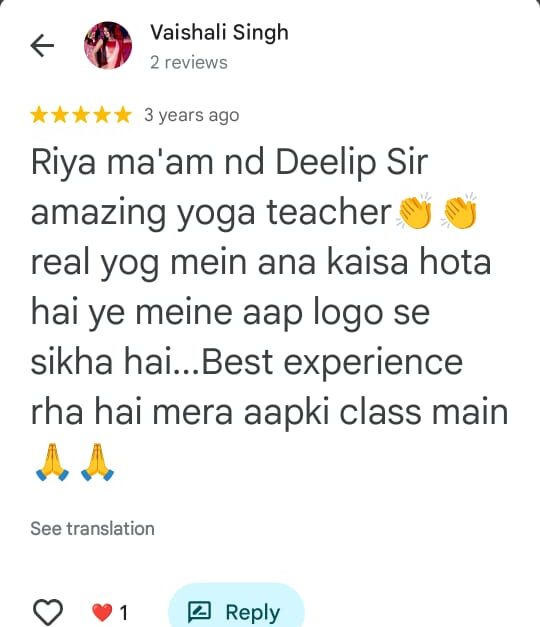Image resolution: width=540 pixels, height=627 pixels.
Task: Click the first yellow rating star
Action: [x=39, y=115]
